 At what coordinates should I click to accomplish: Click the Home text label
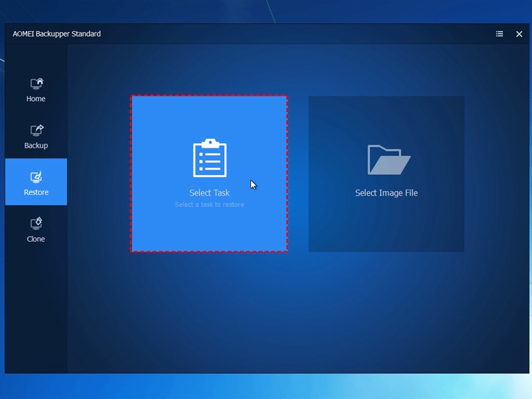click(x=36, y=98)
